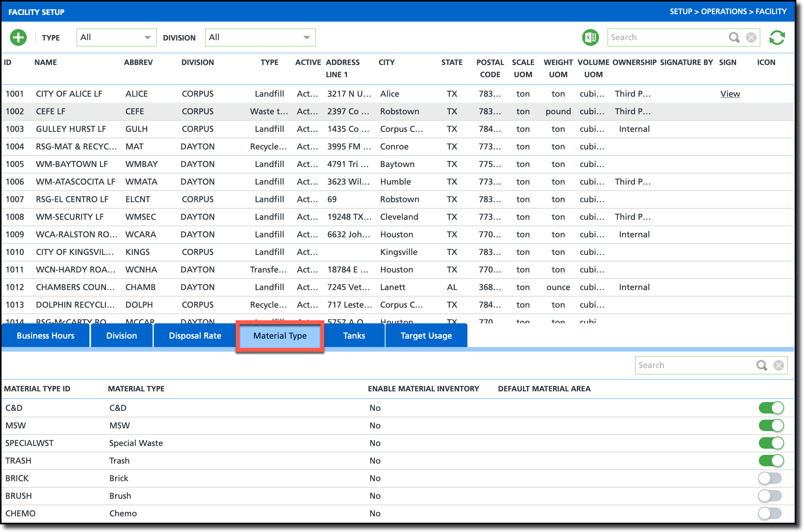Click magnifier icon in top search box
The height and width of the screenshot is (532, 804).
coord(734,37)
